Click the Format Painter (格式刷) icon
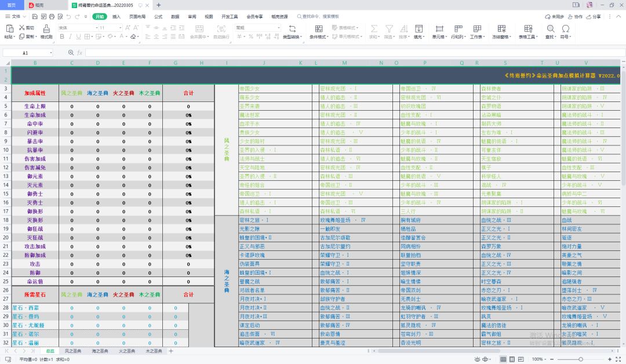 [46, 28]
